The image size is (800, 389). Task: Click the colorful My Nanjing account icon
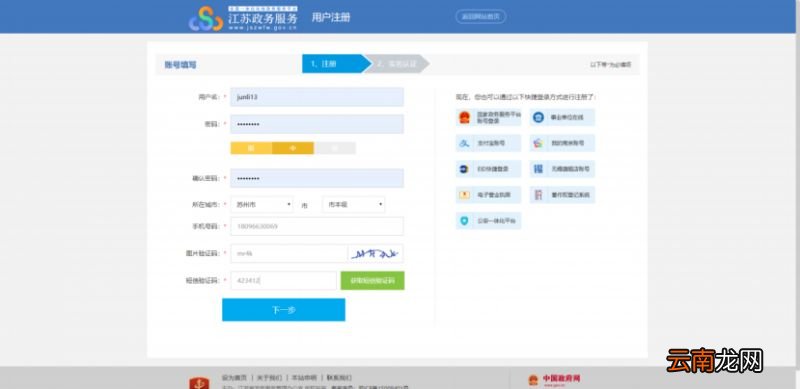pyautogui.click(x=538, y=143)
